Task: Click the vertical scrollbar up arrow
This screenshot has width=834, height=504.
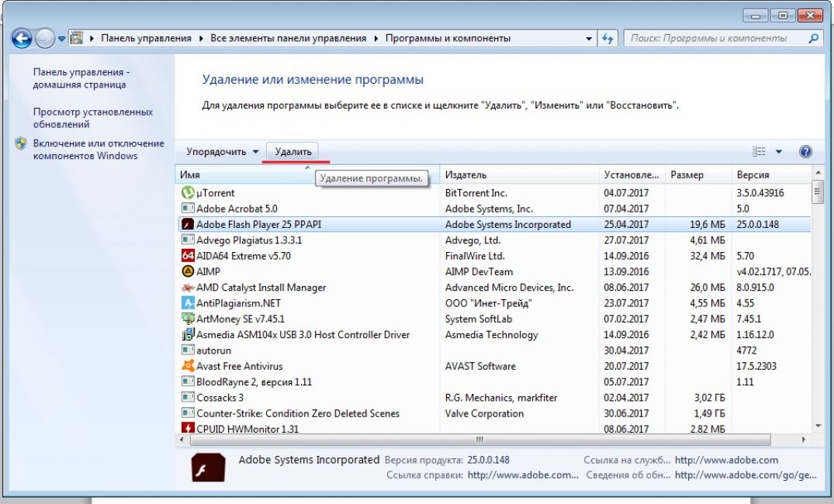Action: 818,173
